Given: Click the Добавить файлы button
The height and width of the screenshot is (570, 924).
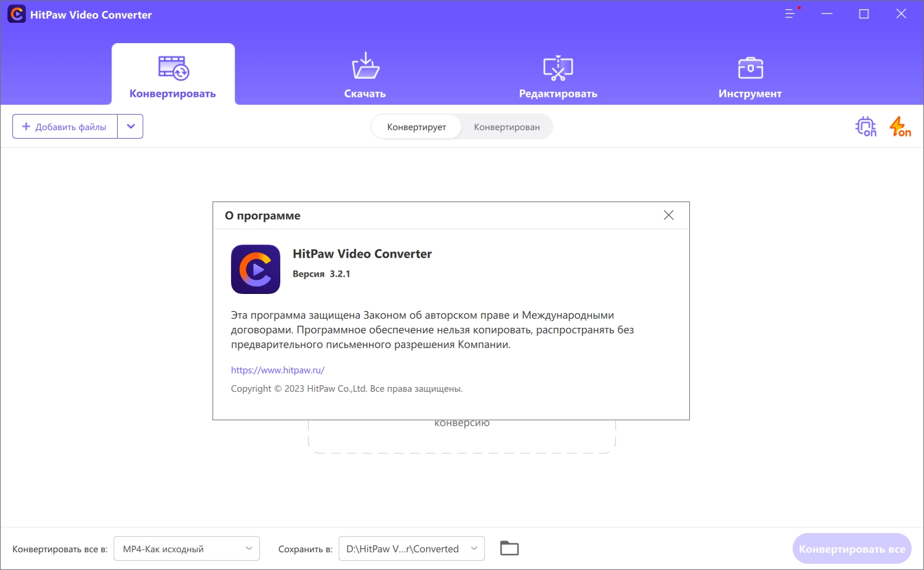Looking at the screenshot, I should coord(65,126).
